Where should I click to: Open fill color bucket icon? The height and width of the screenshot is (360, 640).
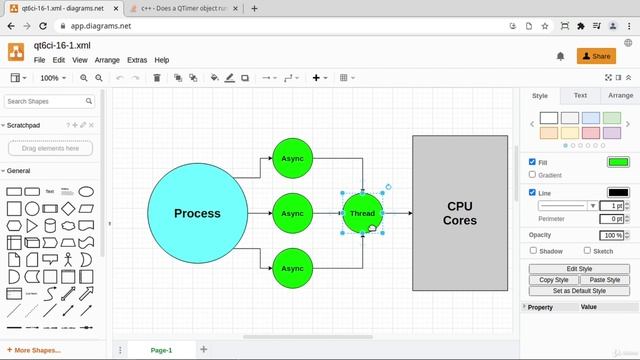click(214, 78)
